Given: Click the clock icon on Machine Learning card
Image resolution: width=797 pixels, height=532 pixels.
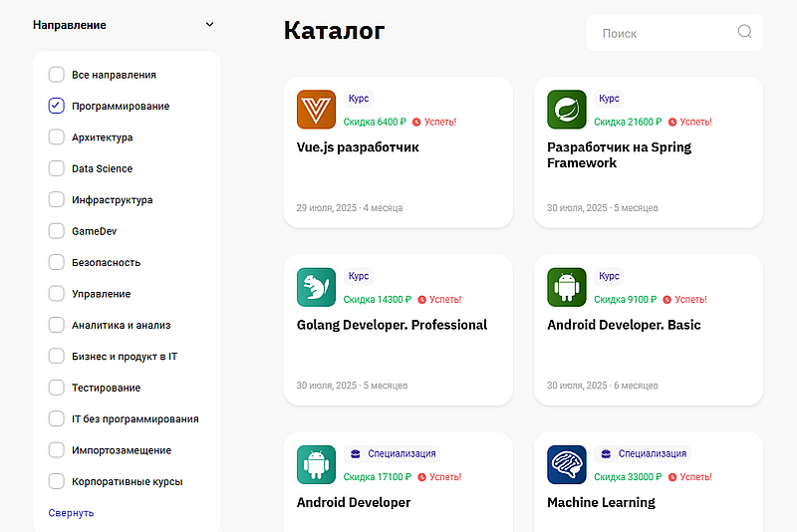Looking at the screenshot, I should click(671, 477).
